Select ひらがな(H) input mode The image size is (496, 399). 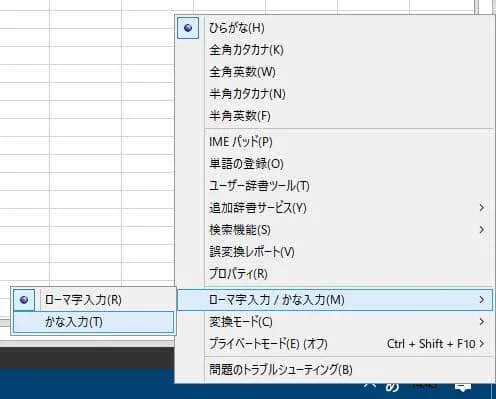pyautogui.click(x=335, y=28)
